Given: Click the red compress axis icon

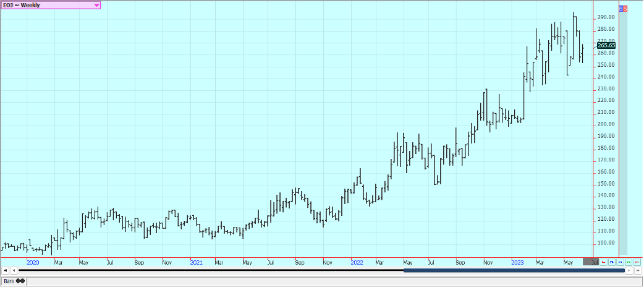Looking at the screenshot, I should pyautogui.click(x=637, y=262).
